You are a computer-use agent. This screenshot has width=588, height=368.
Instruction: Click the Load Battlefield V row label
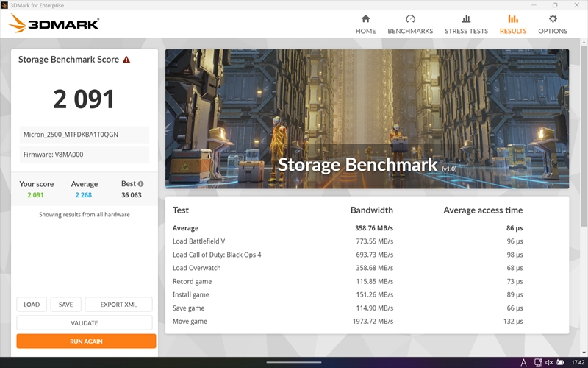point(198,241)
